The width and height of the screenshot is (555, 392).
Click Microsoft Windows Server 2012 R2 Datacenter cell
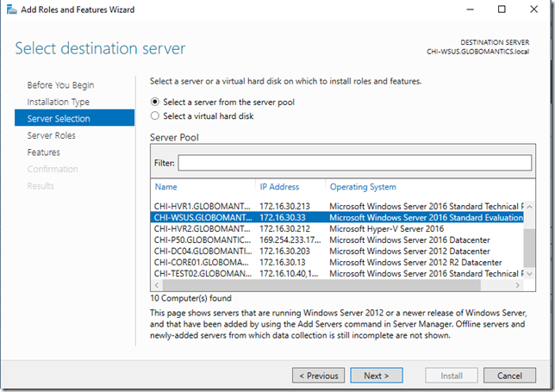415,263
